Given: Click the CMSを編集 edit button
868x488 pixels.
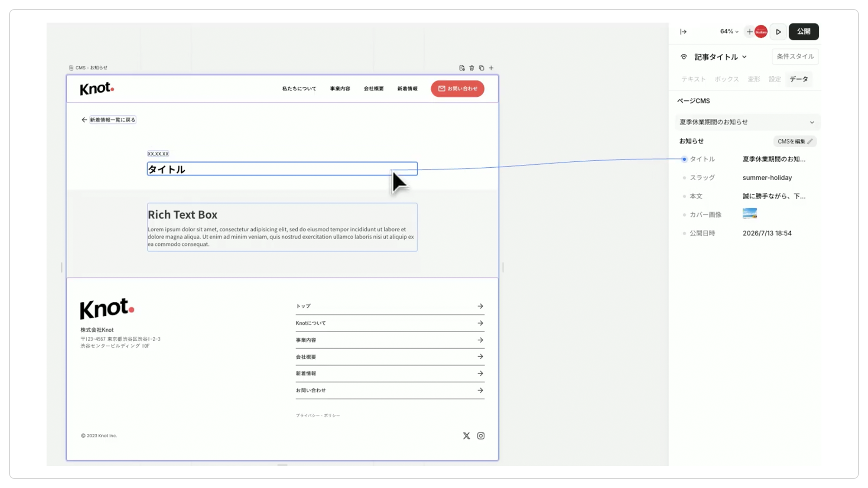Looking at the screenshot, I should point(794,141).
